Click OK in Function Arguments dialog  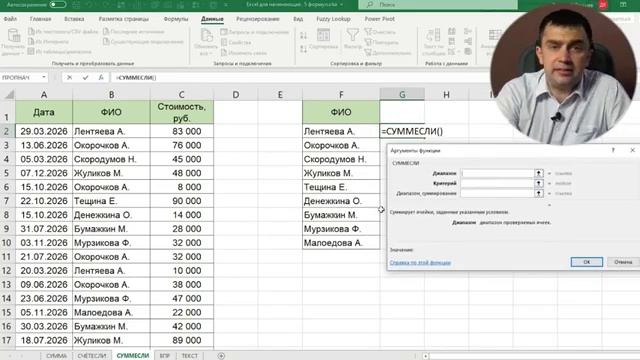pyautogui.click(x=587, y=262)
